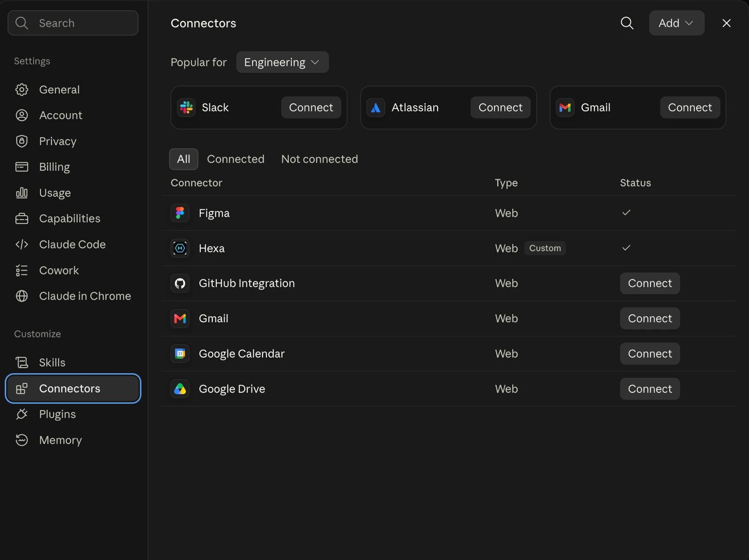Connect Atlassian from the popular cards

pyautogui.click(x=500, y=107)
